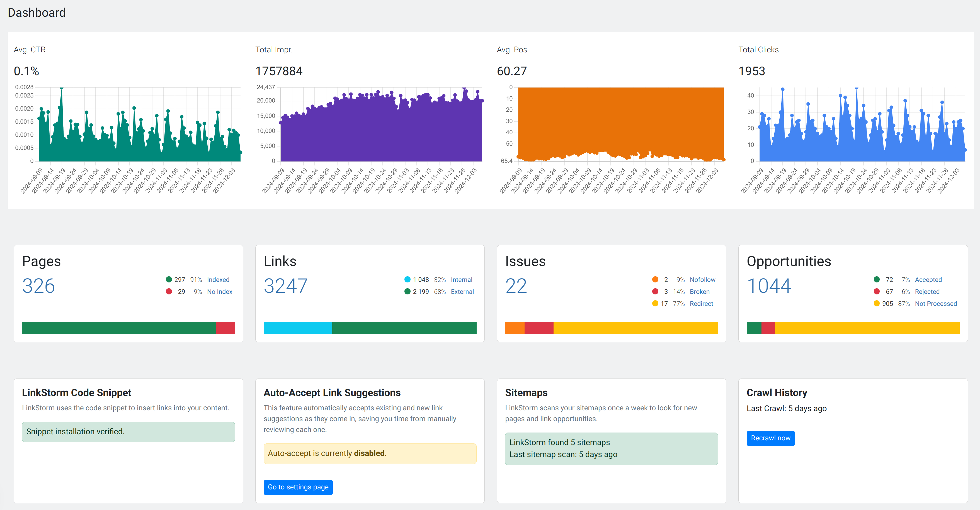The height and width of the screenshot is (510, 980).
Task: Open the Broken issues link
Action: coord(700,292)
